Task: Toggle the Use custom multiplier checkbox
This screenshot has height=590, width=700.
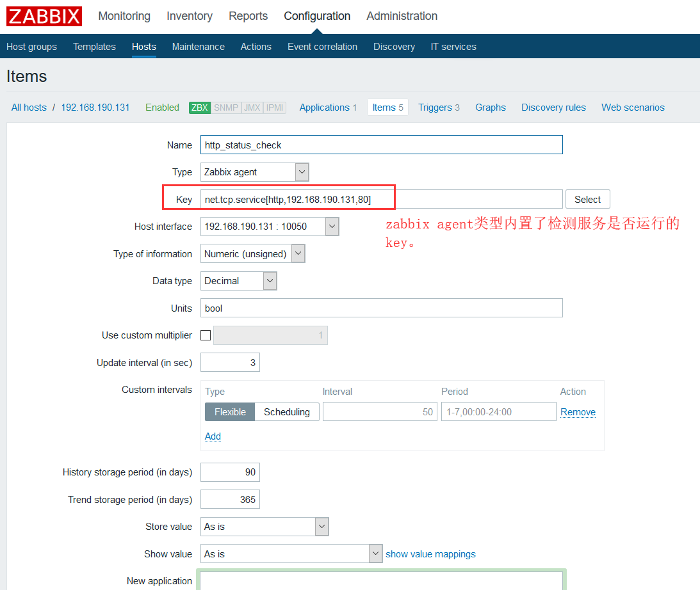Action: [206, 335]
